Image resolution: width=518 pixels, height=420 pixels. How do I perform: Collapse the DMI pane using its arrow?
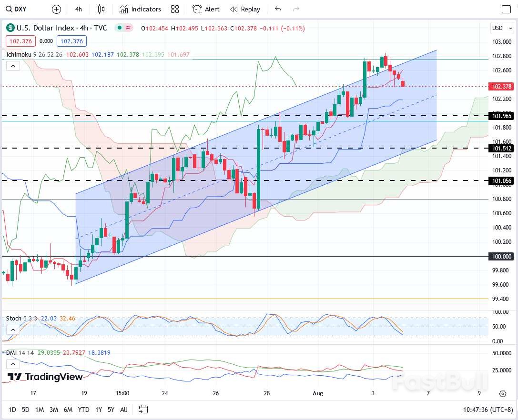(x=12, y=364)
